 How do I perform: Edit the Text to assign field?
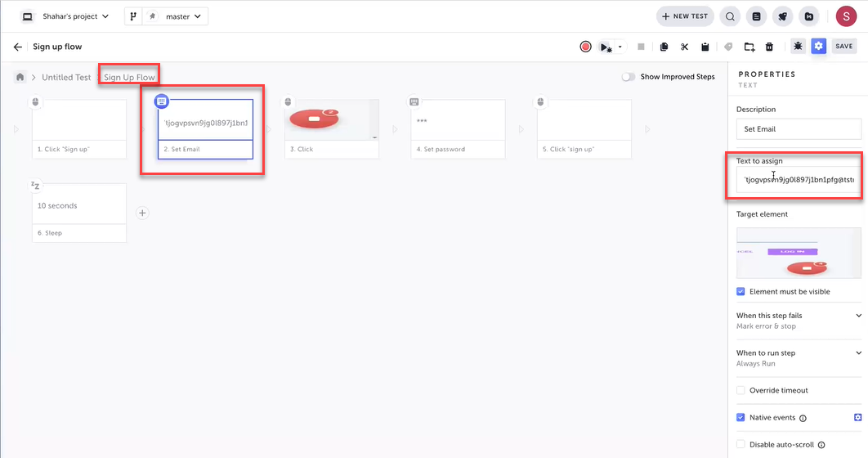[799, 179]
